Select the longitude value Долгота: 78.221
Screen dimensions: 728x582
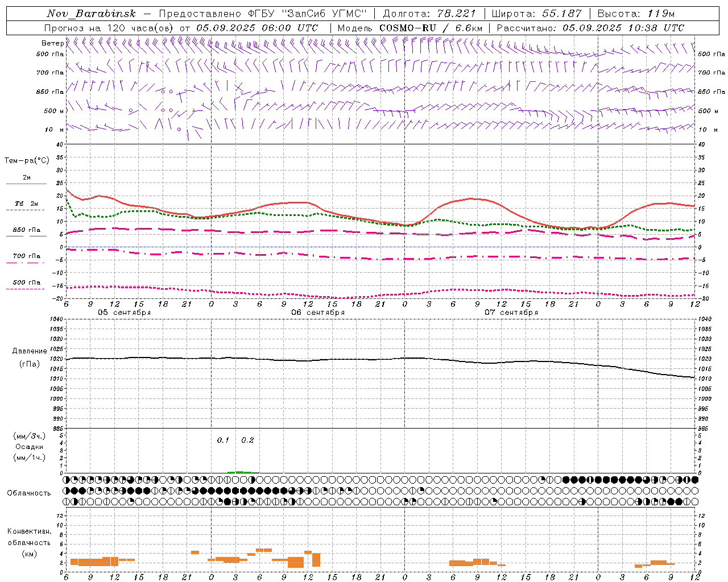coord(430,14)
